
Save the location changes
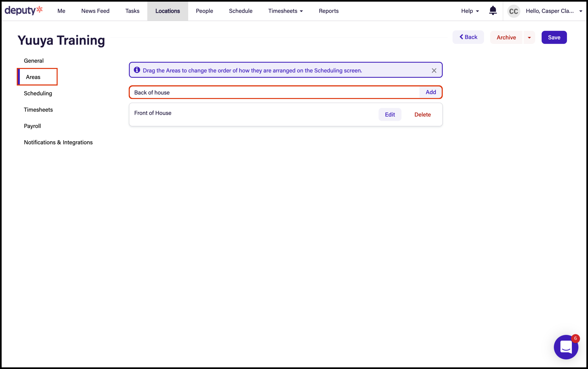(554, 38)
